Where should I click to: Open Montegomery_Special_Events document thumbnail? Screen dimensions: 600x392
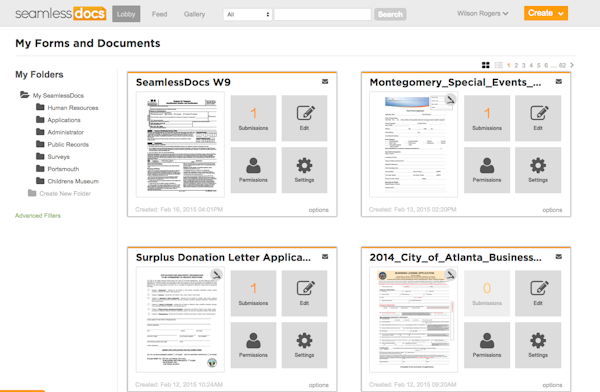coord(413,145)
